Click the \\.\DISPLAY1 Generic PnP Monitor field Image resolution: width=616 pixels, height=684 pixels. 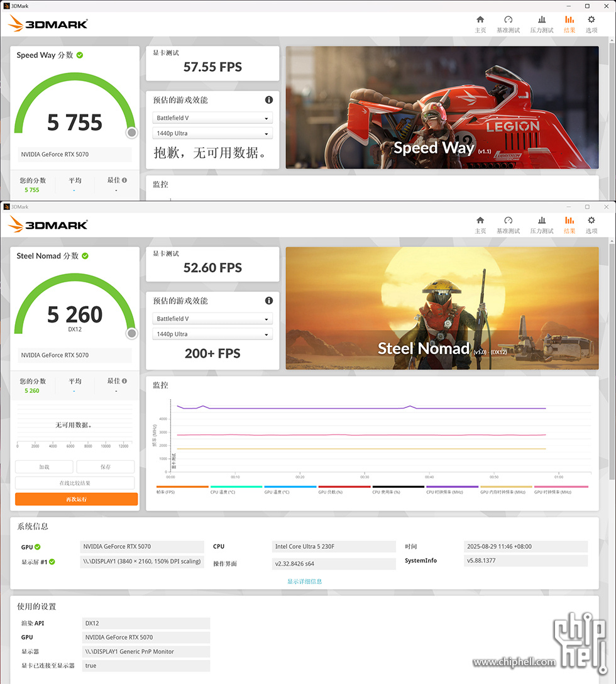(146, 651)
